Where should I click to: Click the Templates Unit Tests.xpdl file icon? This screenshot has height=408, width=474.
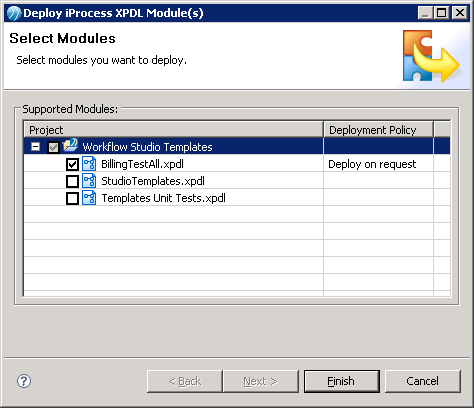(89, 198)
